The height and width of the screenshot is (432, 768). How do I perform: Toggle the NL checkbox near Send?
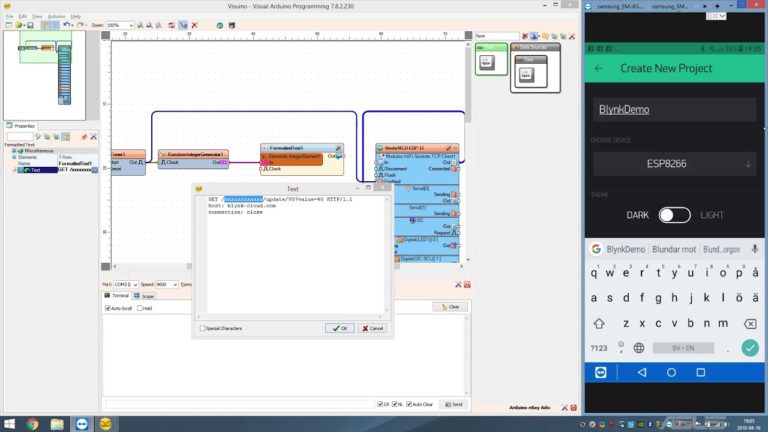[x=395, y=404]
